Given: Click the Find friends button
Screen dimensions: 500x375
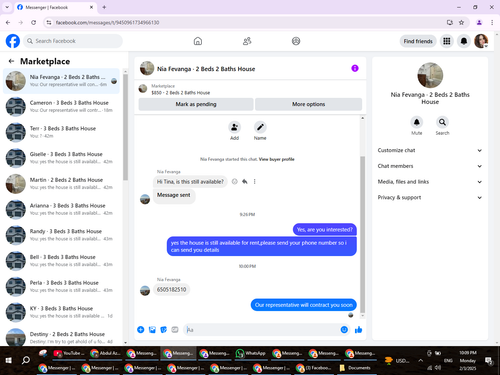Looking at the screenshot, I should [x=418, y=41].
